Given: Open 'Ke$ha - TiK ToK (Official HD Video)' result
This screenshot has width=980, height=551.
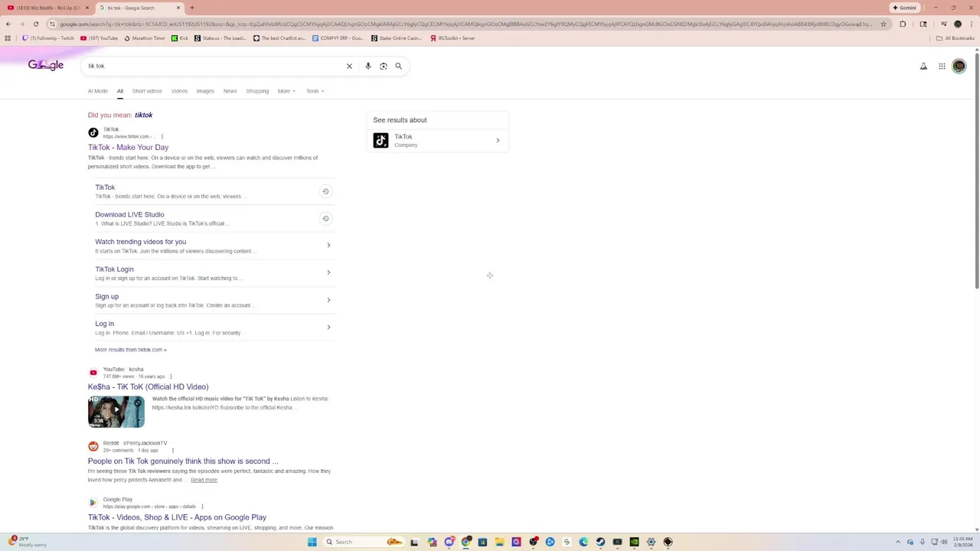Looking at the screenshot, I should [x=148, y=386].
